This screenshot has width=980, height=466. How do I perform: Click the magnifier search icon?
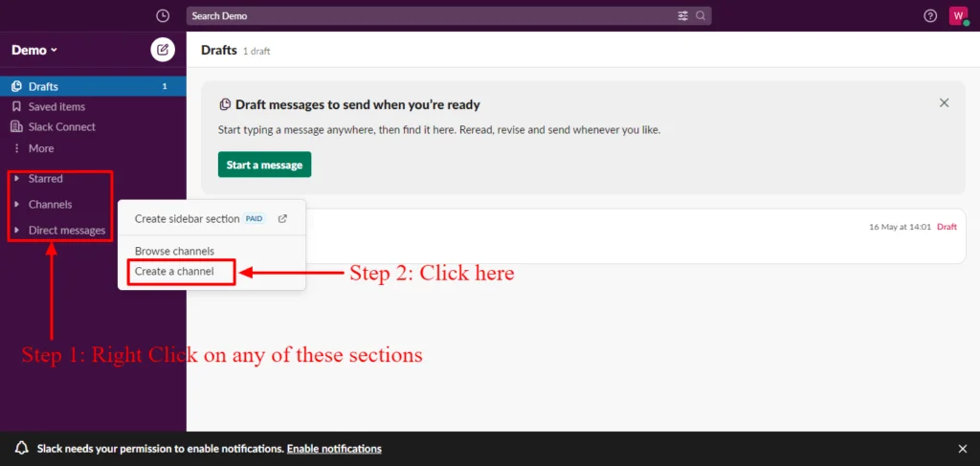tap(701, 16)
